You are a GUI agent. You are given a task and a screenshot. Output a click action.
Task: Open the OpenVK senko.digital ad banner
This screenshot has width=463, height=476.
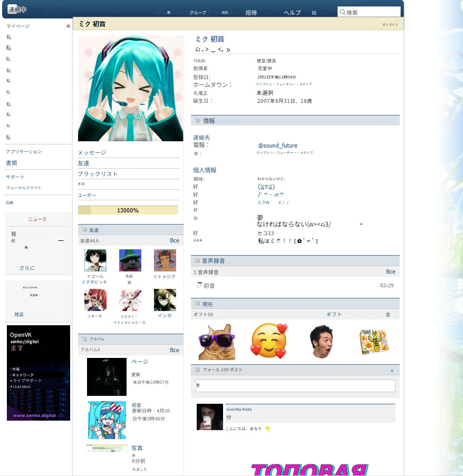pyautogui.click(x=38, y=373)
